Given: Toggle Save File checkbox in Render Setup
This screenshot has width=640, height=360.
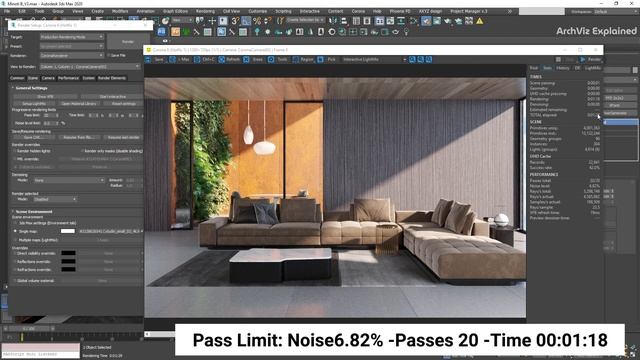Looking at the screenshot, I should [x=109, y=55].
